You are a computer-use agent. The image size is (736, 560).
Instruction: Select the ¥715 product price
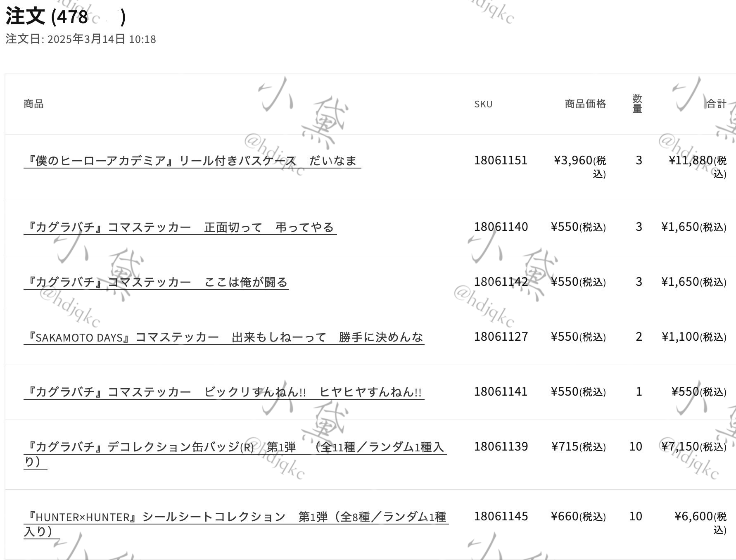(579, 446)
